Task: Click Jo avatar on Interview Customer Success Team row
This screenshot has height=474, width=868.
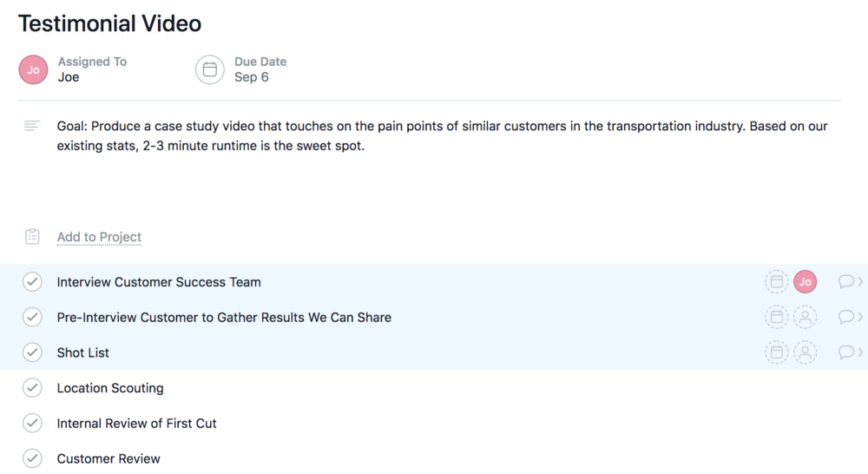Action: point(806,282)
